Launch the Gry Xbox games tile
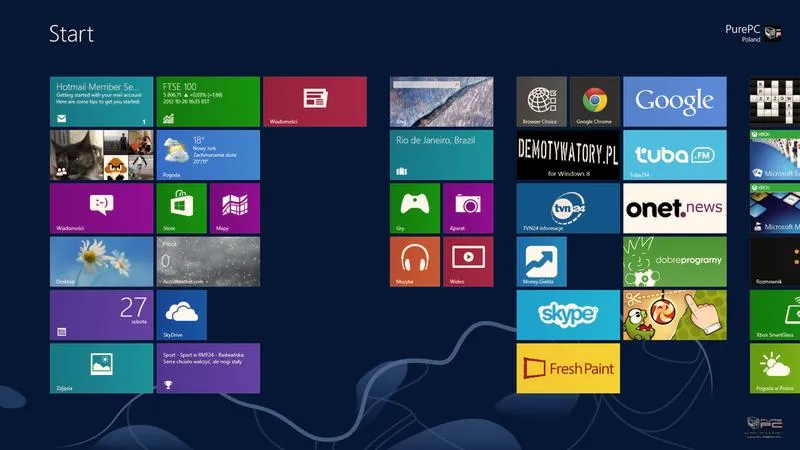Image resolution: width=800 pixels, height=450 pixels. coord(415,208)
